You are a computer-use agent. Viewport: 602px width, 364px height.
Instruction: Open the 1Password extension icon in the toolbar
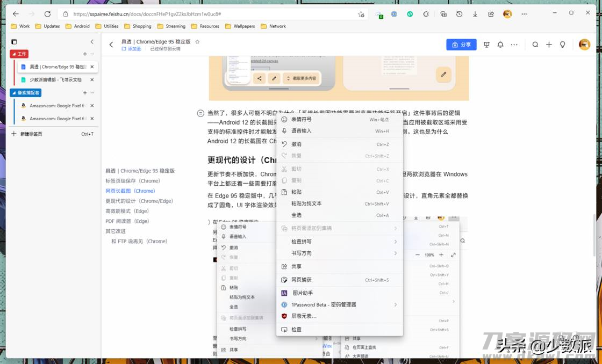(x=394, y=14)
